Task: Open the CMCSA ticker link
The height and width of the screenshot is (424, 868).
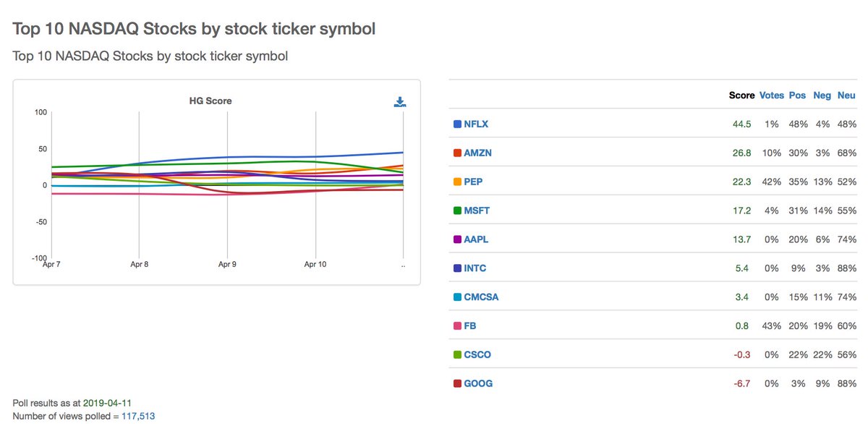Action: [x=481, y=297]
